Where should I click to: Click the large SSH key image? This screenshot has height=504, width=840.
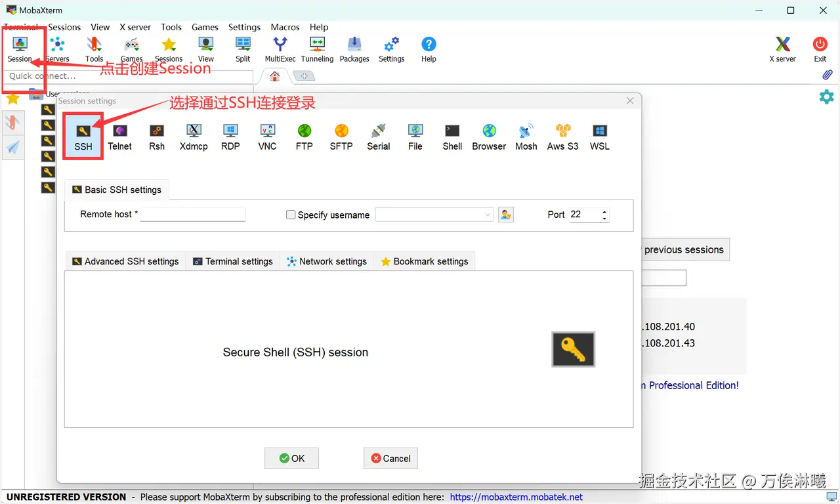(x=574, y=349)
